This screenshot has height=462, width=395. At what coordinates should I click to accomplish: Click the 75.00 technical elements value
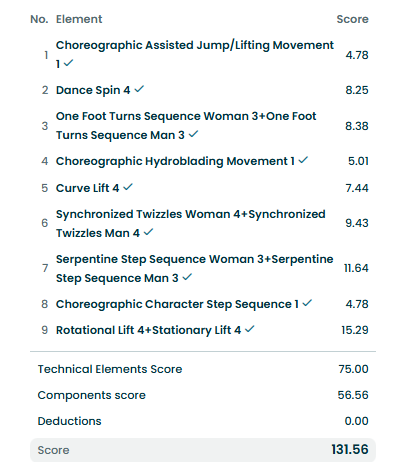(353, 369)
